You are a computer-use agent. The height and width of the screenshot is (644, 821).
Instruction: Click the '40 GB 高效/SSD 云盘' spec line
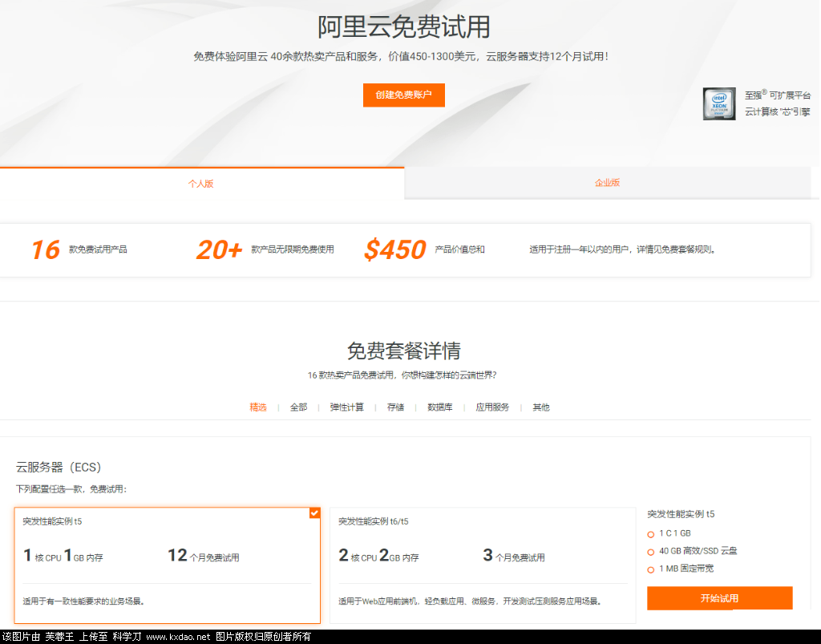pyautogui.click(x=698, y=551)
